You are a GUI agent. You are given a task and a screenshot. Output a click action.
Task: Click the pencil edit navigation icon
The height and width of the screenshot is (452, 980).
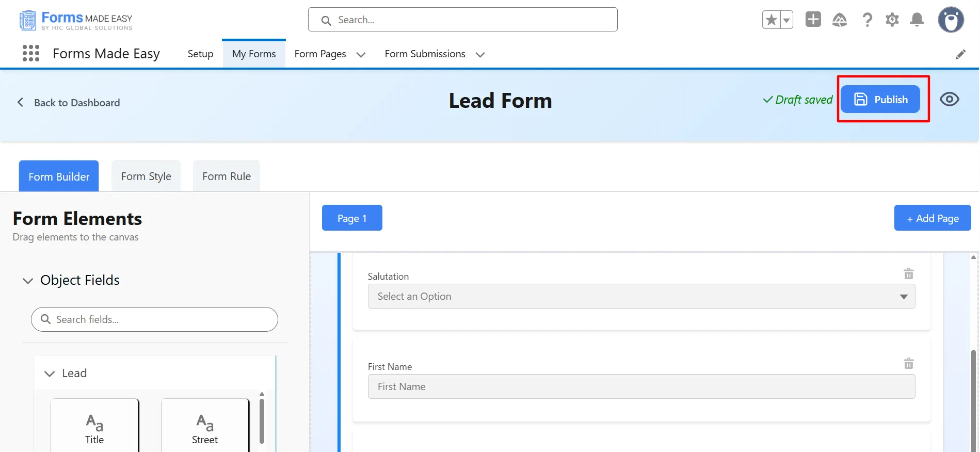coord(960,54)
